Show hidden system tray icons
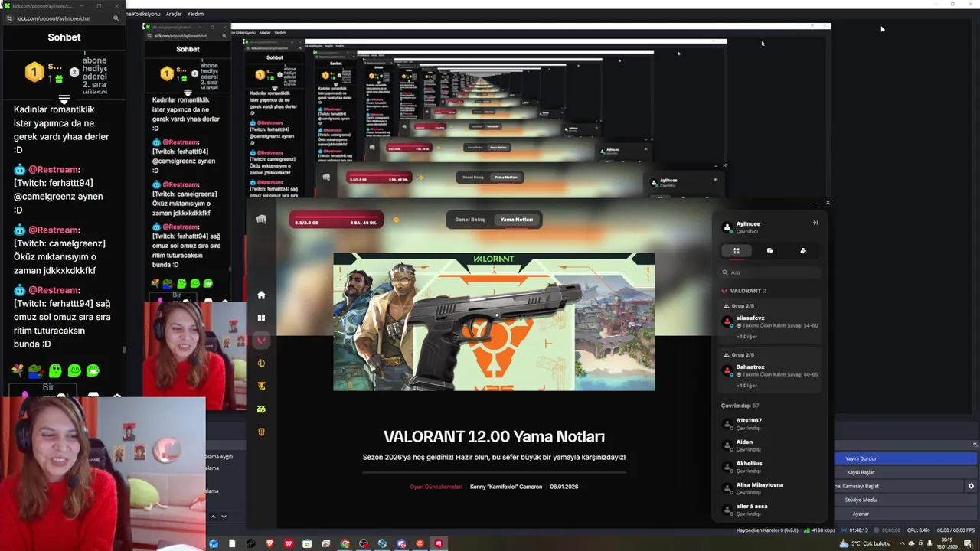Screen dimensions: 980x551 pyautogui.click(x=901, y=543)
